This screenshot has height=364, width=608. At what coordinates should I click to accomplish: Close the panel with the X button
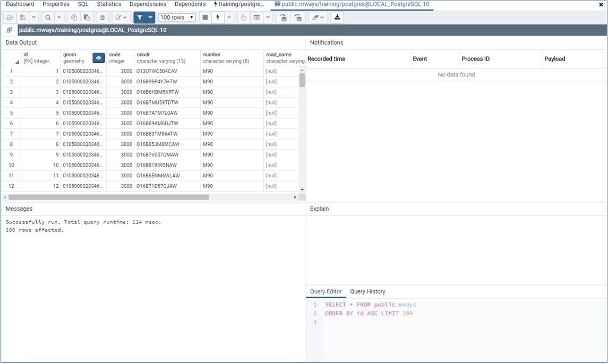(x=602, y=5)
